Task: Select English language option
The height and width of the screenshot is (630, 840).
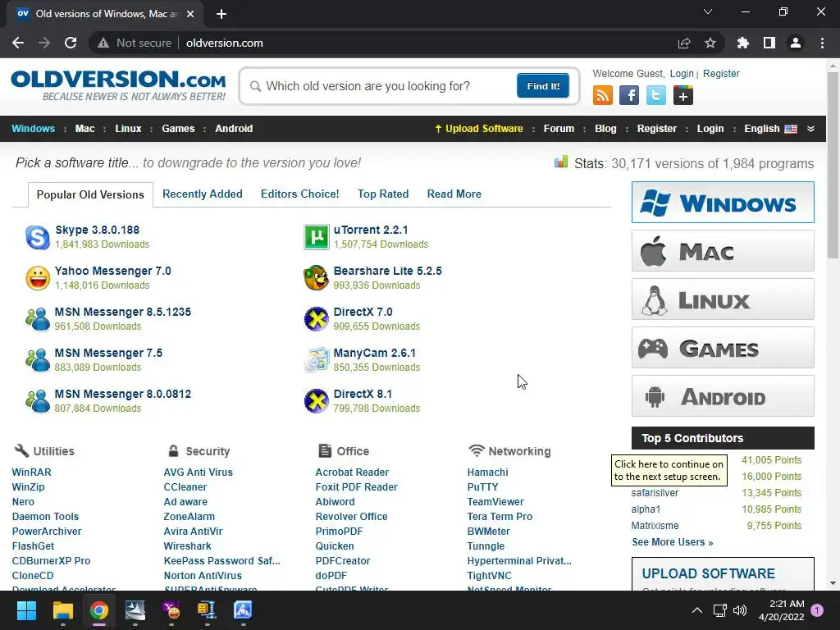Action: pyautogui.click(x=770, y=129)
